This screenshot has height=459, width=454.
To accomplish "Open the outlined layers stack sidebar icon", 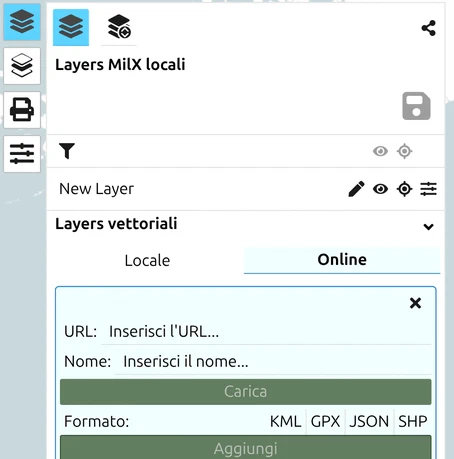I will click(x=22, y=66).
